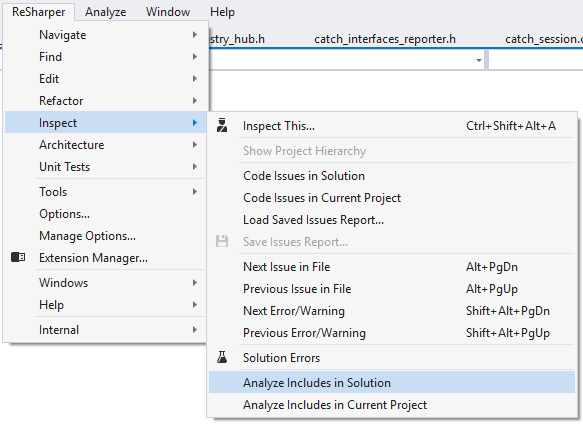Open Manage Options...
The height and width of the screenshot is (424, 583).
(105, 236)
